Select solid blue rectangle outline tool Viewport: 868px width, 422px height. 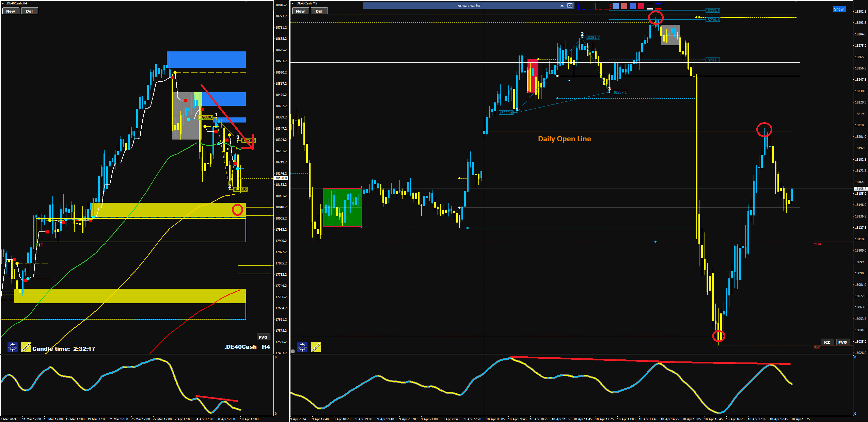click(x=582, y=6)
